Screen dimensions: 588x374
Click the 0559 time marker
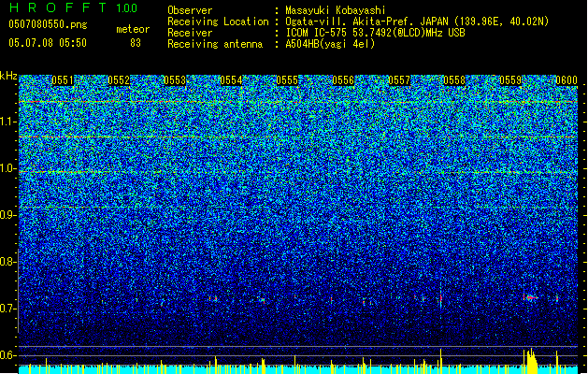click(510, 80)
